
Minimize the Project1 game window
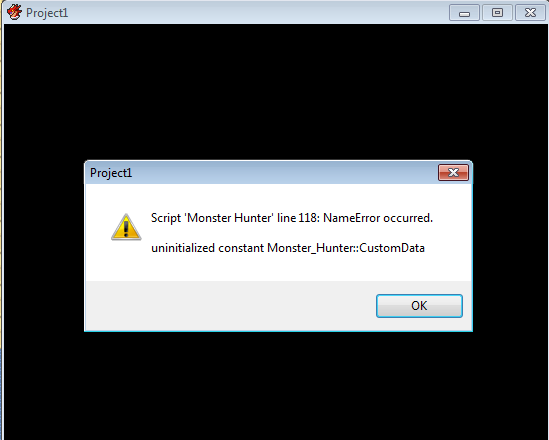point(464,13)
